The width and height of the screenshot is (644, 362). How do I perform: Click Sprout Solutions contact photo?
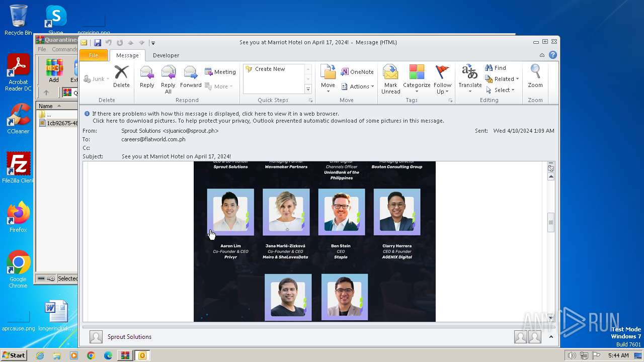click(96, 337)
